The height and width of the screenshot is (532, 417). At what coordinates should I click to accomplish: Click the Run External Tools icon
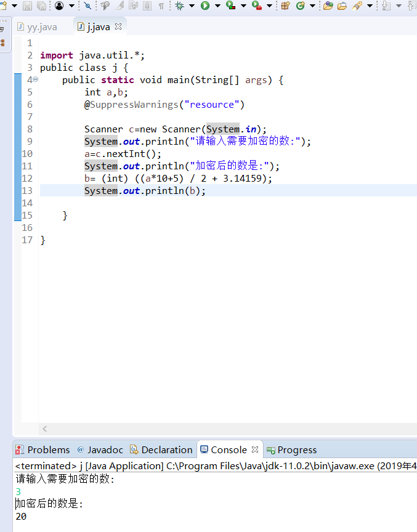(257, 6)
